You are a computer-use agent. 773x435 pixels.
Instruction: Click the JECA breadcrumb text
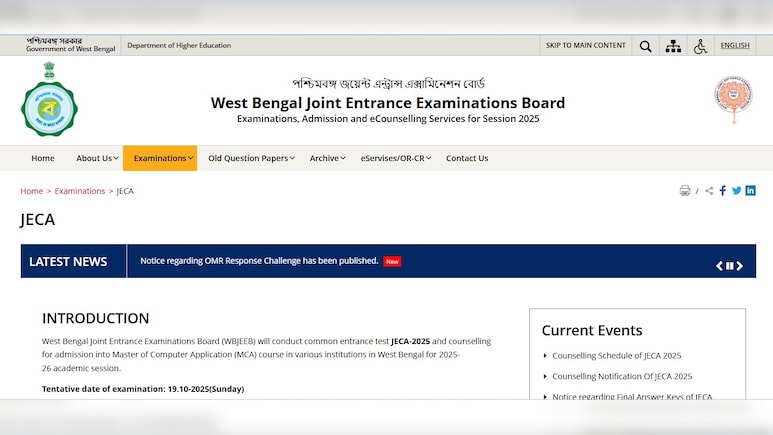pos(125,191)
